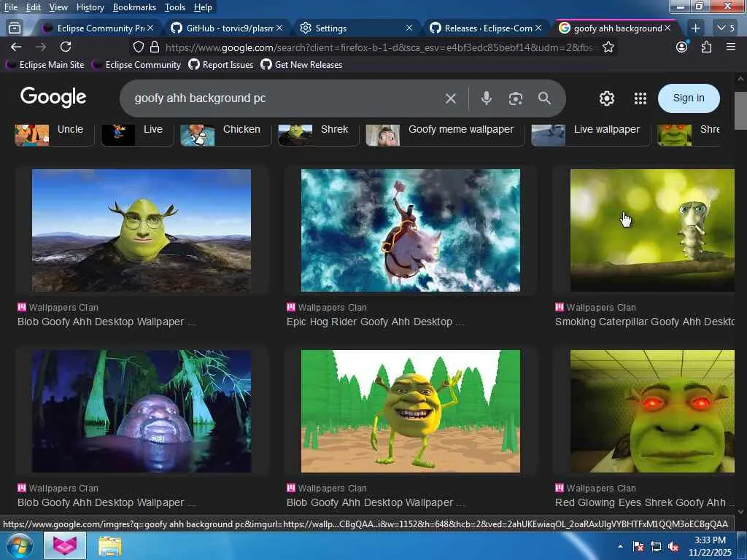Open the Tools menu
747x560 pixels.
point(175,7)
